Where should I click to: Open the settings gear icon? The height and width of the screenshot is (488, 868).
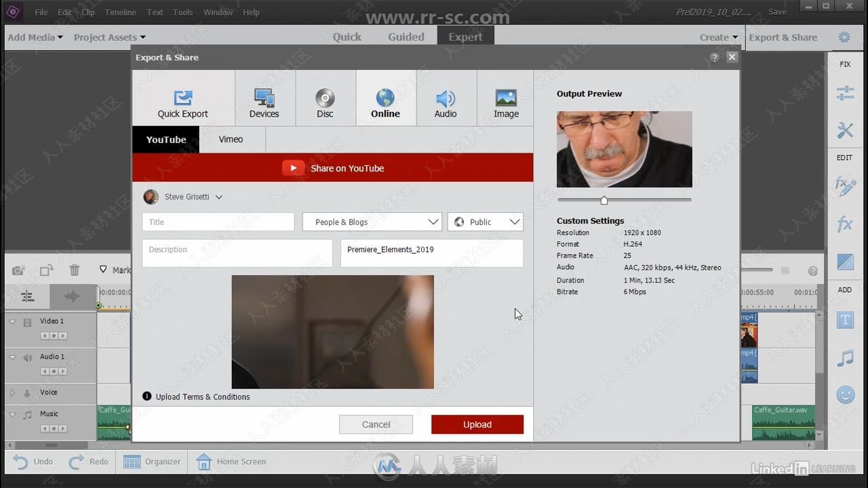point(844,37)
